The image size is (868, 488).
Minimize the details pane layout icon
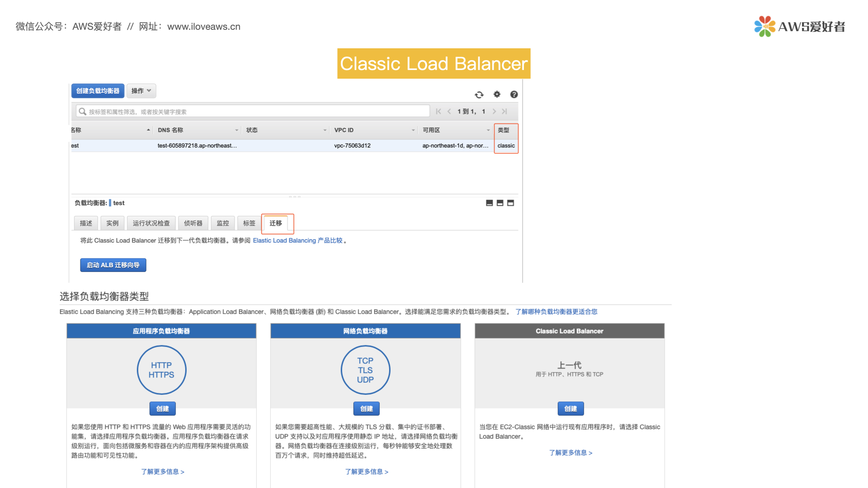(x=489, y=203)
